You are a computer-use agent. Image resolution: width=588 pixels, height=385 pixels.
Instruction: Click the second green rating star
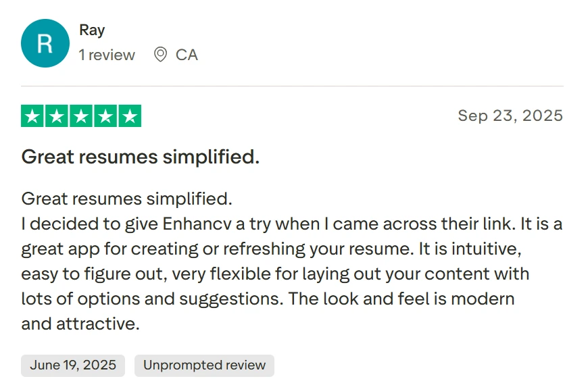coord(57,116)
